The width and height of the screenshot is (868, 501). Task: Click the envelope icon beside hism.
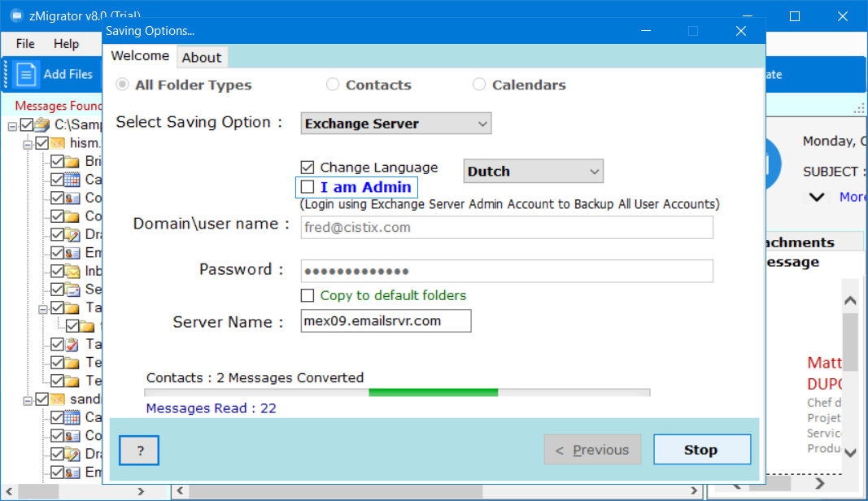tap(57, 143)
